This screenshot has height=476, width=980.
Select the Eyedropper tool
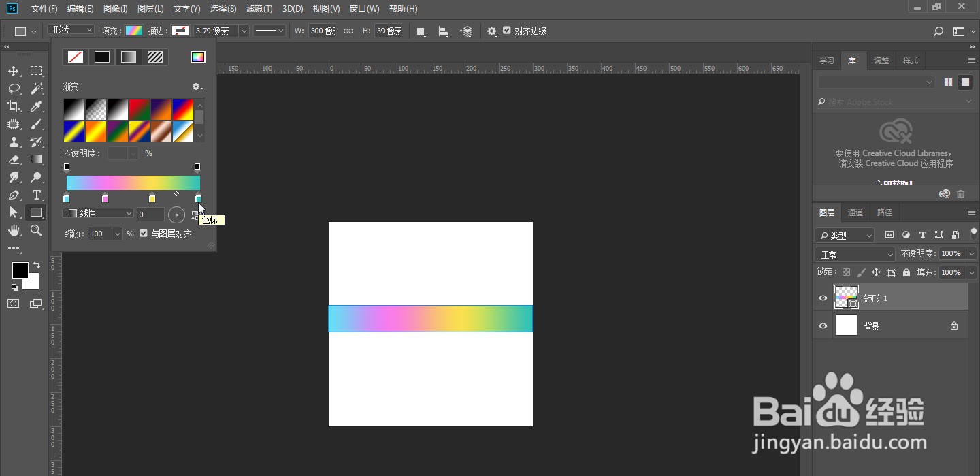pyautogui.click(x=36, y=106)
